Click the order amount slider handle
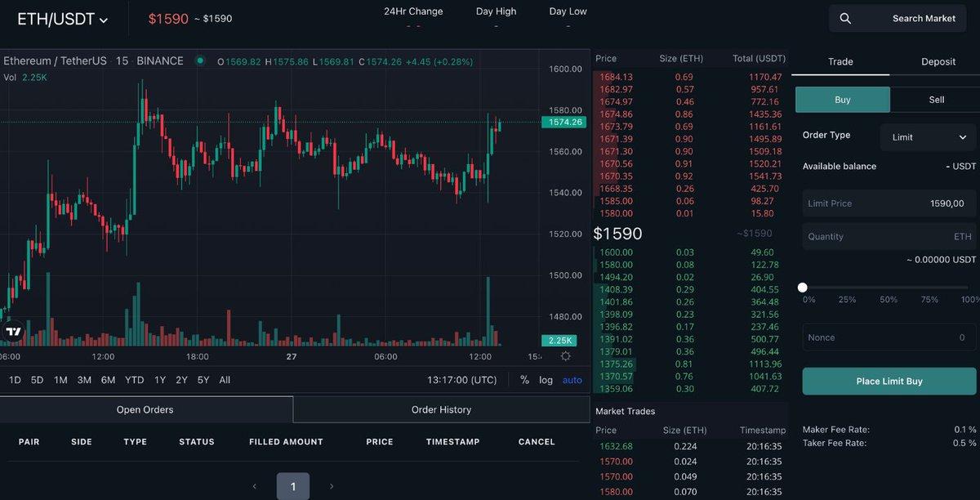The height and width of the screenshot is (500, 980). click(803, 288)
